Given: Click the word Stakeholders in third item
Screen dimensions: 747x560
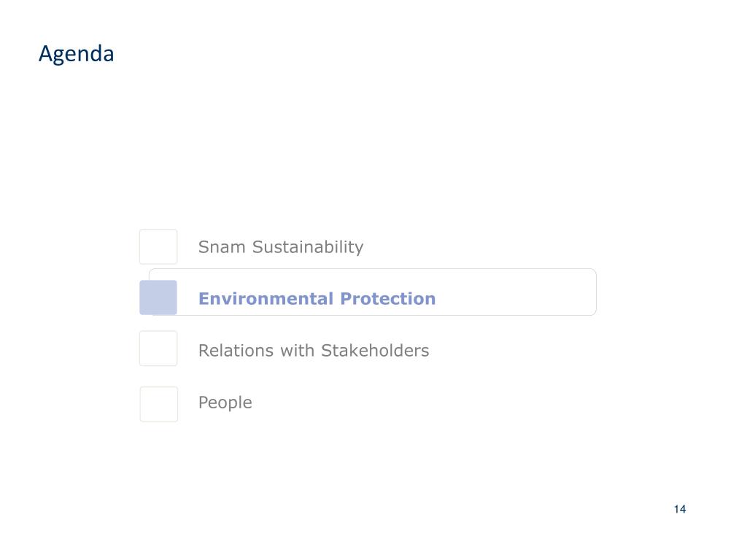Looking at the screenshot, I should (x=375, y=351).
